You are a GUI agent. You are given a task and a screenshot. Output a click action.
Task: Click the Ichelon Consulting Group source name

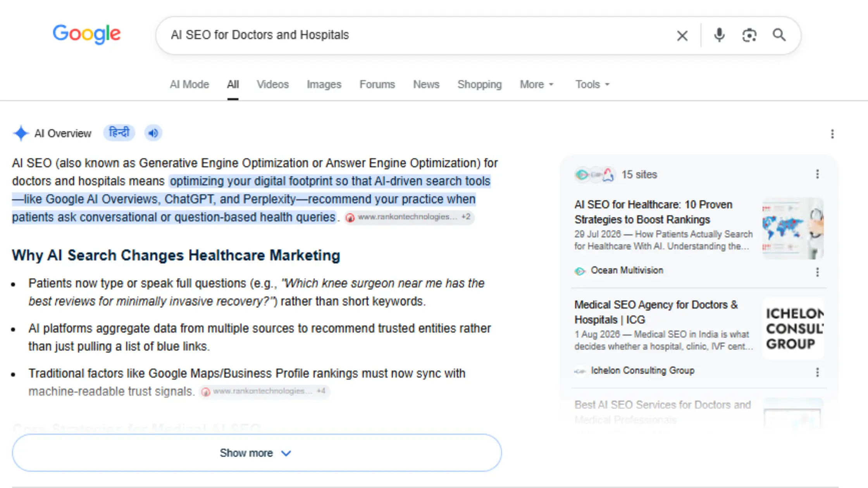pyautogui.click(x=642, y=371)
